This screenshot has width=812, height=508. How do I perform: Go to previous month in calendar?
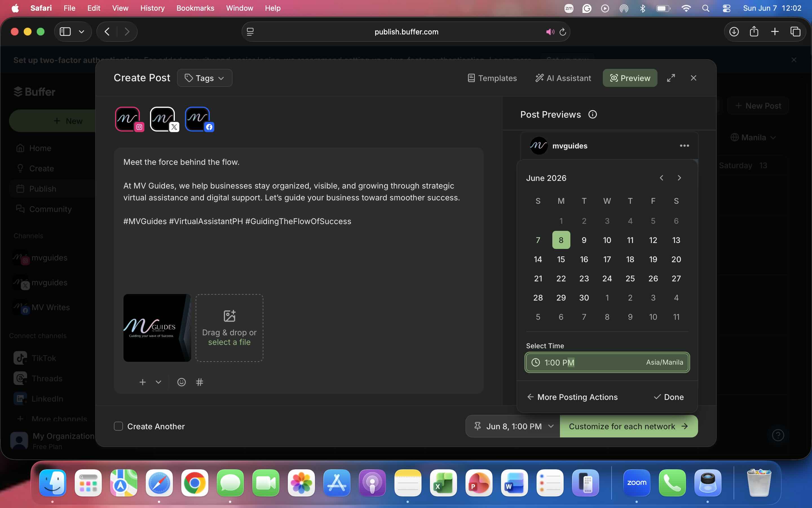pos(661,178)
